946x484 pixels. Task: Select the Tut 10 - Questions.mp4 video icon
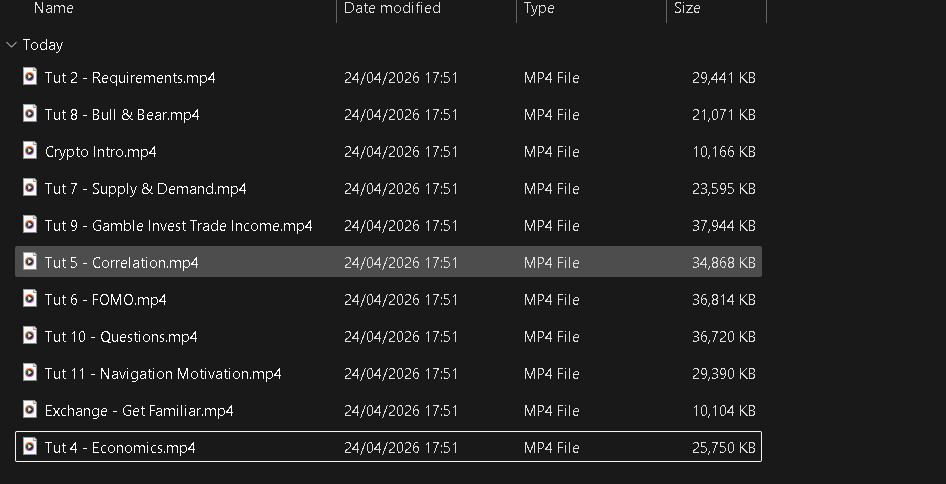pyautogui.click(x=30, y=336)
